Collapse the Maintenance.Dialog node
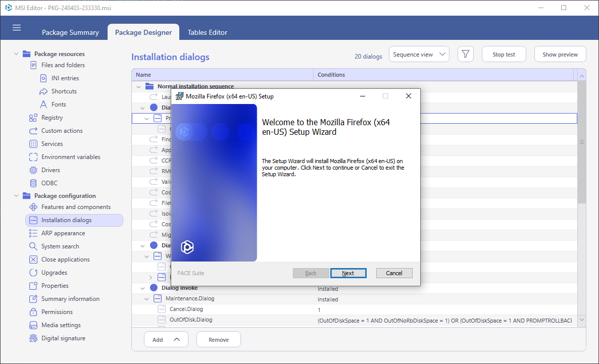Image resolution: width=599 pixels, height=364 pixels. [146, 299]
